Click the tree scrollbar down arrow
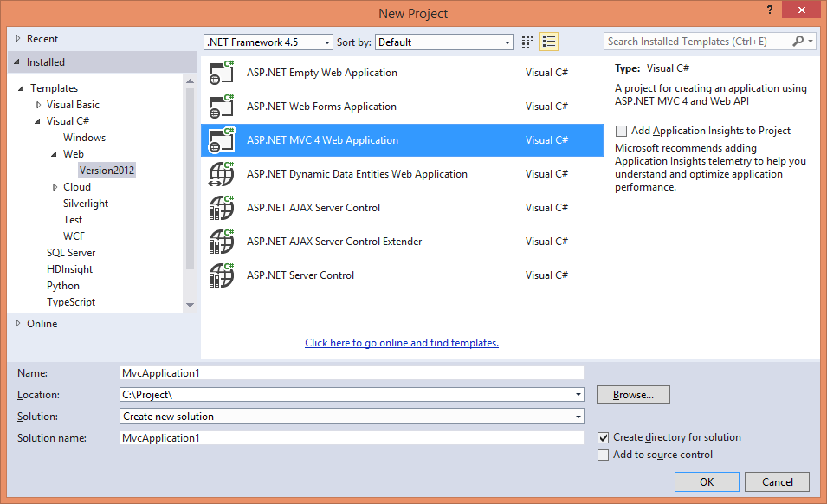This screenshot has height=504, width=827. click(x=191, y=305)
